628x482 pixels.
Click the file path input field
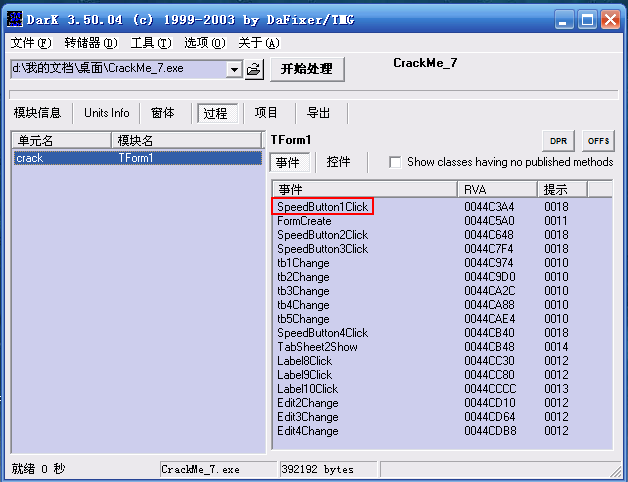[119, 69]
